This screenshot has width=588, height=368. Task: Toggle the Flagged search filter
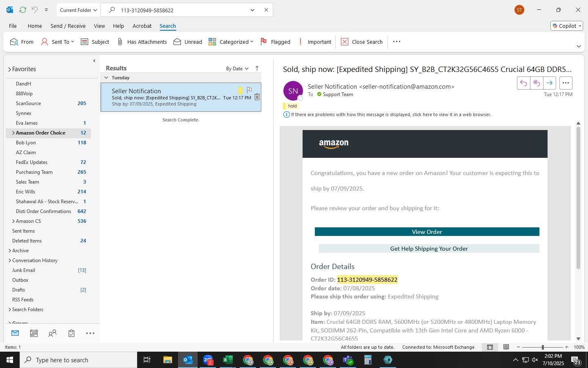click(x=275, y=42)
